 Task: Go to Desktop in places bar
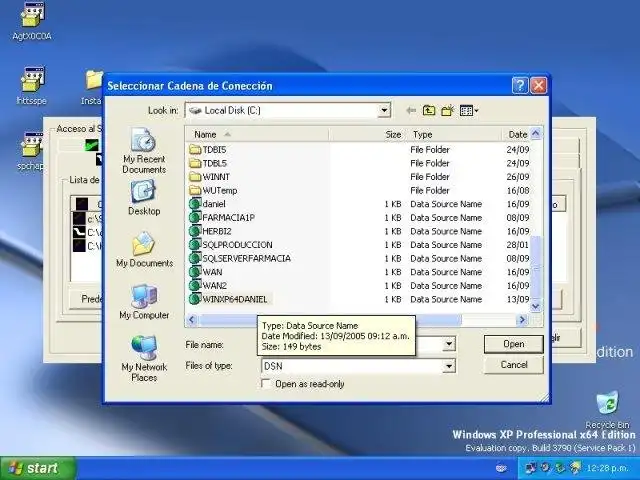[x=144, y=198]
